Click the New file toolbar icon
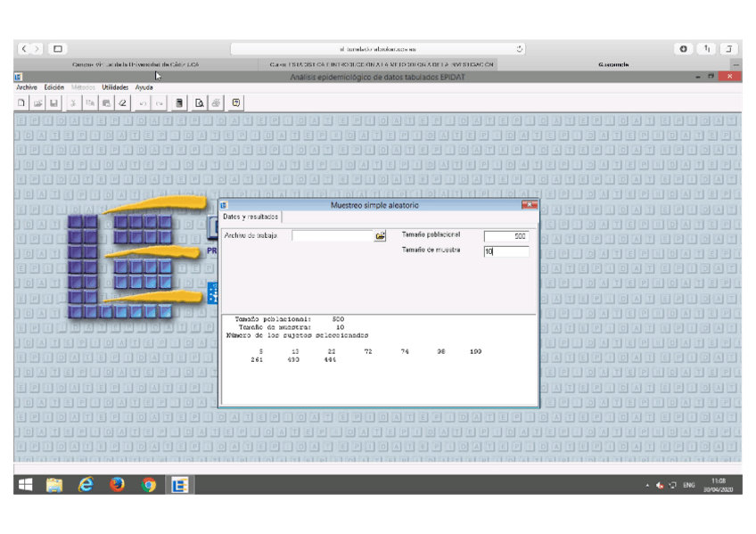756x534 pixels. coord(21,103)
